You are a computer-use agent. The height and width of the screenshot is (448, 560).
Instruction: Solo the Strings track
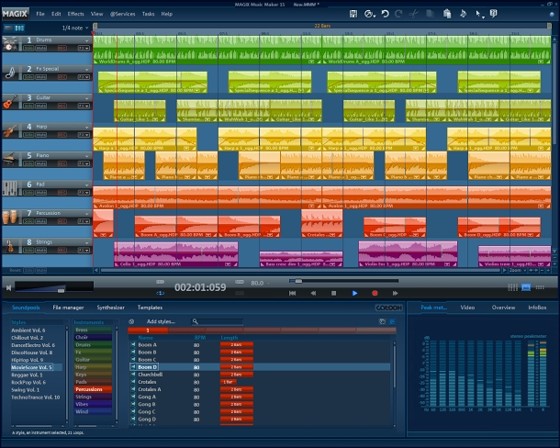tap(29, 250)
